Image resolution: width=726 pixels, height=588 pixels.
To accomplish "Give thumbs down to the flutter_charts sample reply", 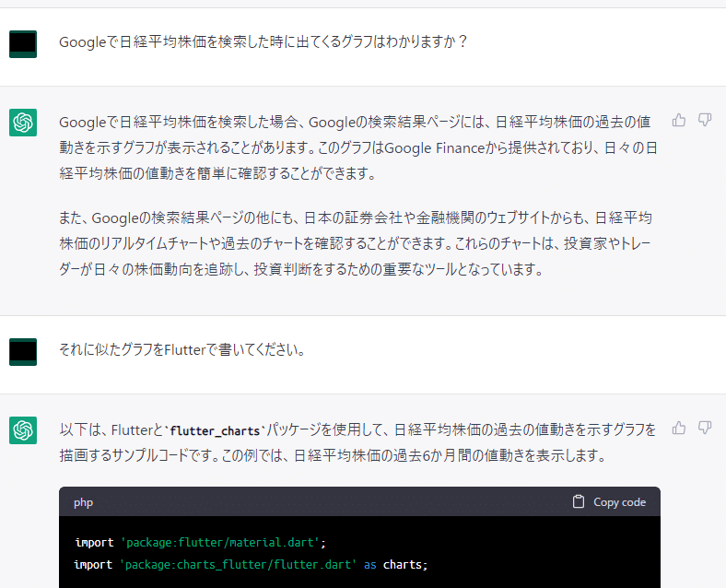I will coord(705,428).
